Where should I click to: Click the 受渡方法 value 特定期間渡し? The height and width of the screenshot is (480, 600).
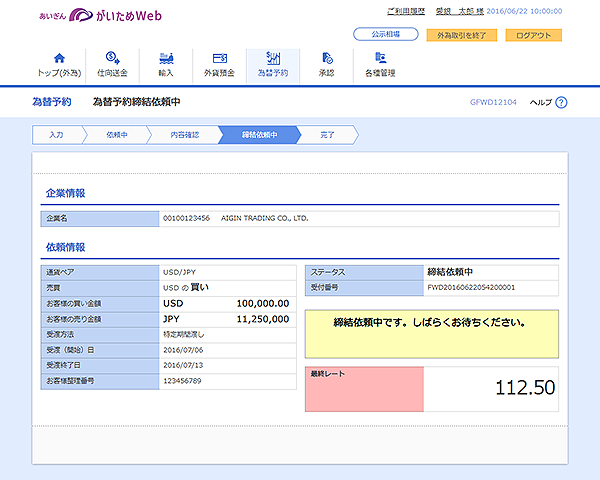tap(184, 335)
